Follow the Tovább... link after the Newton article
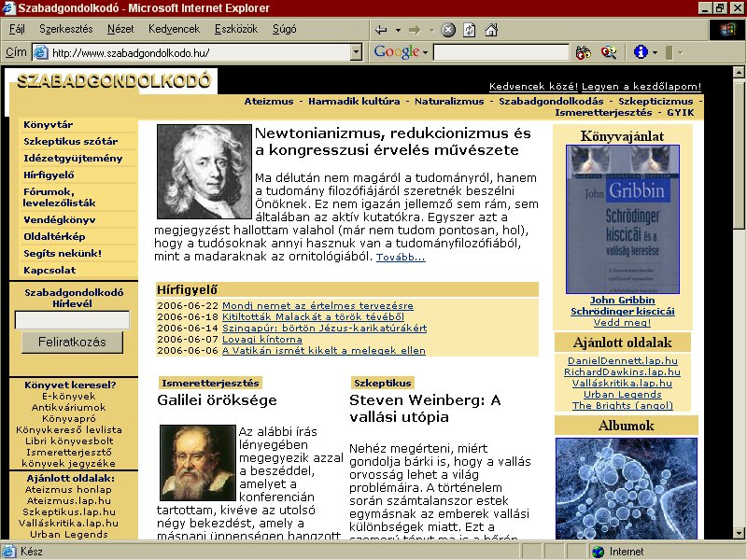 click(401, 258)
